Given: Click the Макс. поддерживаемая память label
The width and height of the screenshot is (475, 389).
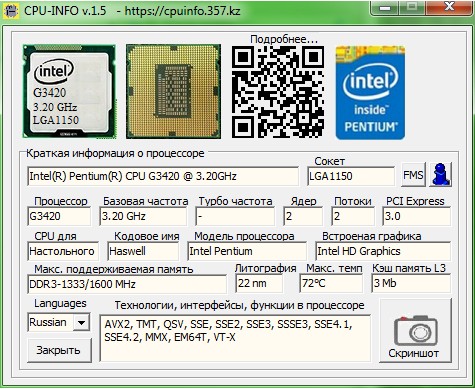Looking at the screenshot, I should [x=114, y=269].
